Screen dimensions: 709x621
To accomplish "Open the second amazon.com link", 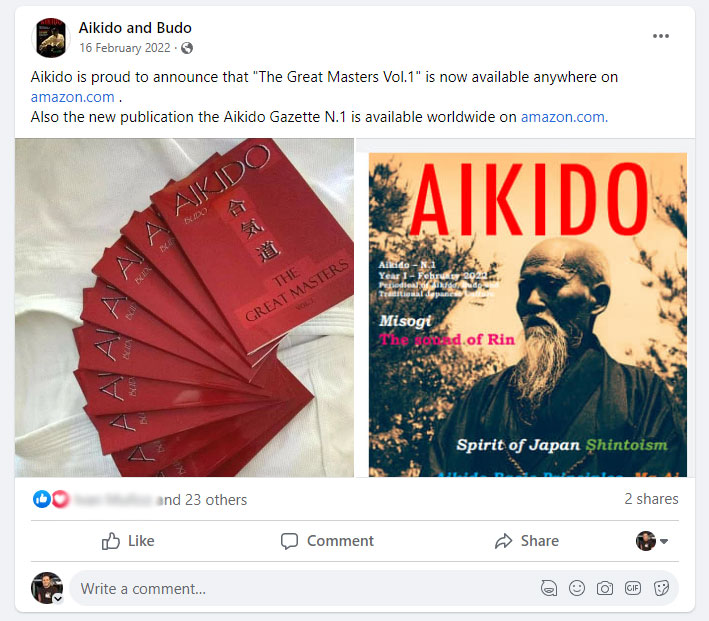I will click(x=564, y=117).
